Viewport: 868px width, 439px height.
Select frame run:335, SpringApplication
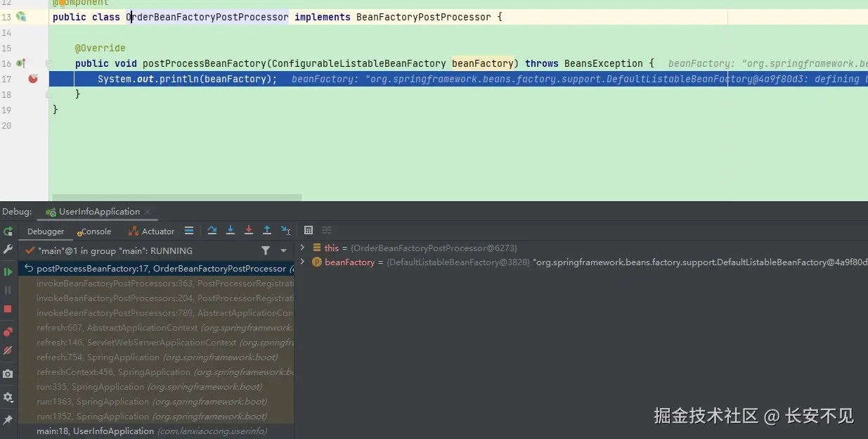click(x=157, y=387)
